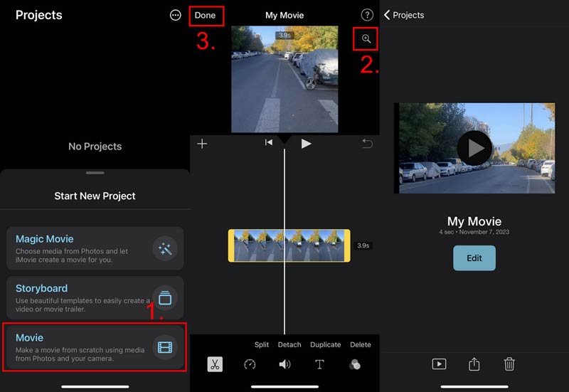Add media with the plus icon
The width and height of the screenshot is (569, 392).
click(x=202, y=144)
